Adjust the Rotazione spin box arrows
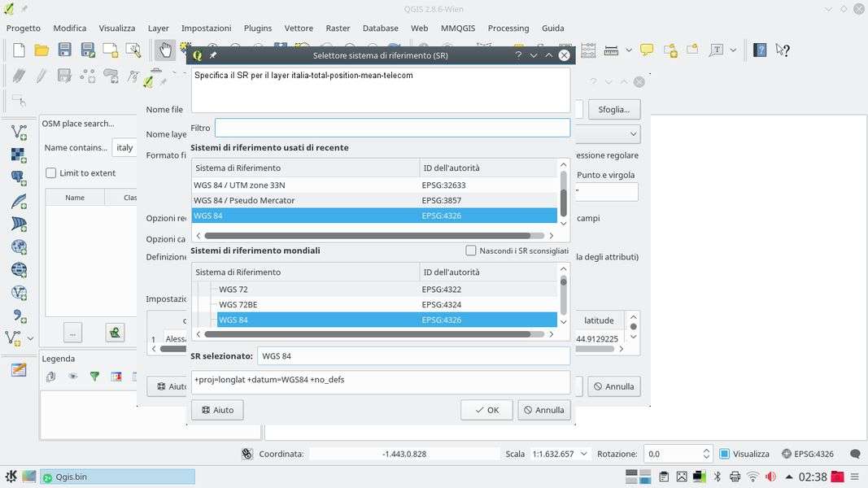Screen dimensions: 868x488 pyautogui.click(x=706, y=454)
